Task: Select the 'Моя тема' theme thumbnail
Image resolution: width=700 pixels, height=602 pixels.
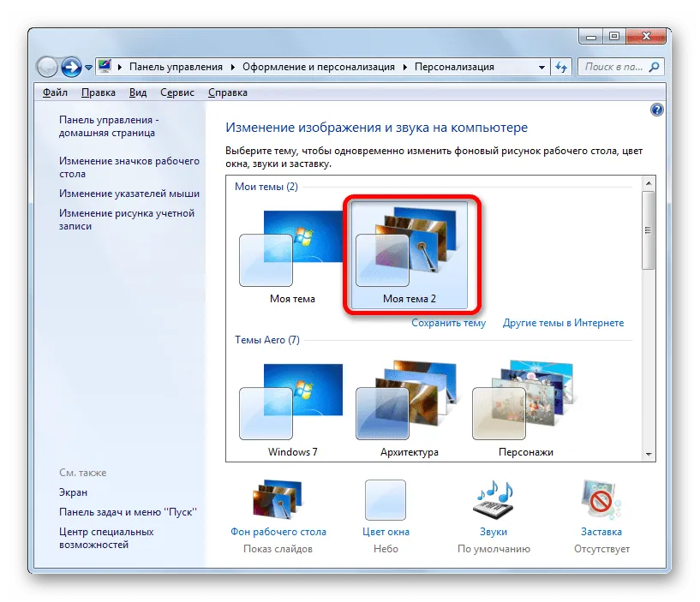Action: [292, 255]
